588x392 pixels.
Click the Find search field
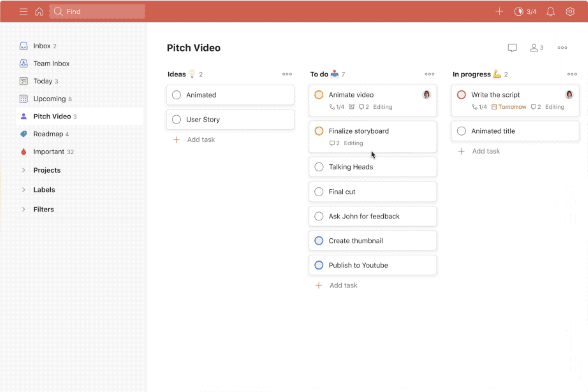(97, 12)
